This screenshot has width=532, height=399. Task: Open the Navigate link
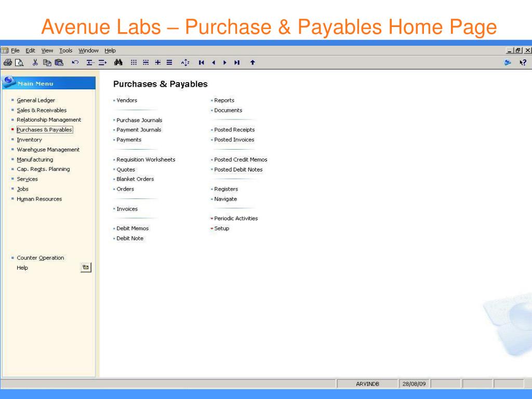pyautogui.click(x=225, y=199)
